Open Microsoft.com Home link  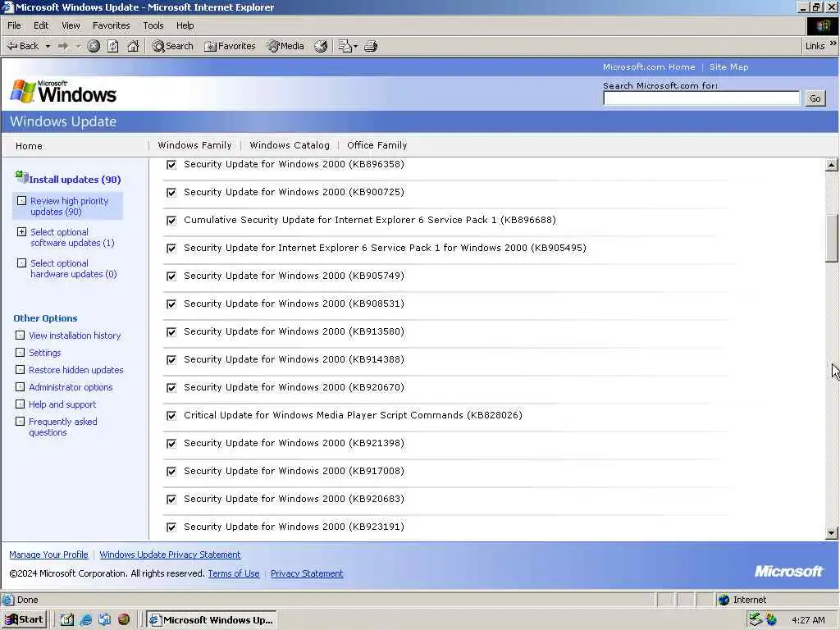click(x=649, y=67)
